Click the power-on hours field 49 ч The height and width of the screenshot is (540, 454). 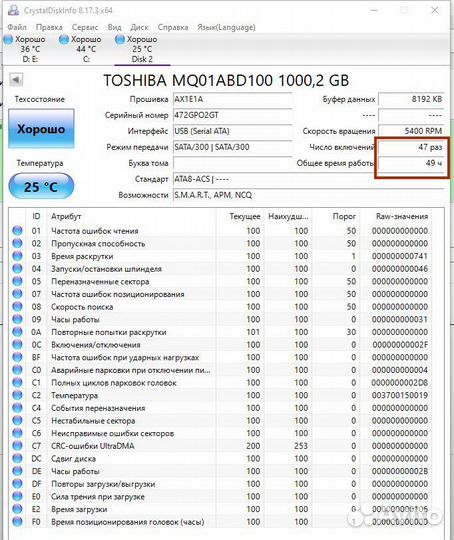[411, 163]
